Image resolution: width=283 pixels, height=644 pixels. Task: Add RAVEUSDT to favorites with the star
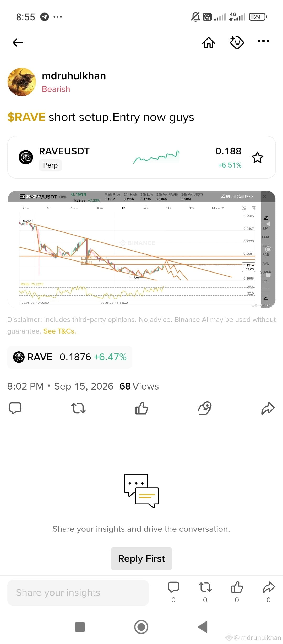257,157
